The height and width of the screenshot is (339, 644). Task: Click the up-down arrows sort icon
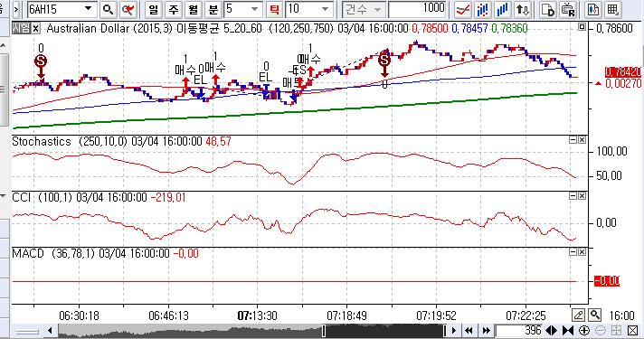[523, 9]
